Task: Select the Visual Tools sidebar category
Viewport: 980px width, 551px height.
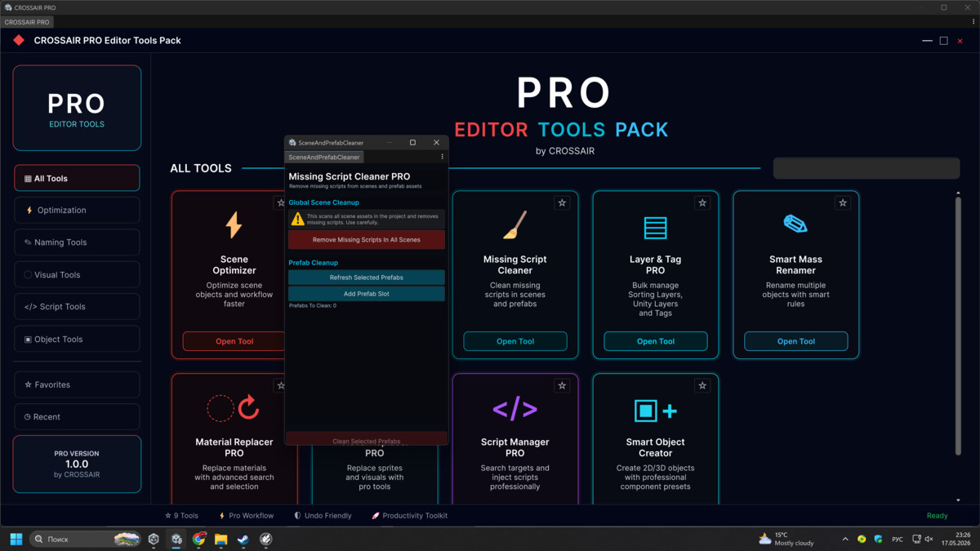Action: 77,274
